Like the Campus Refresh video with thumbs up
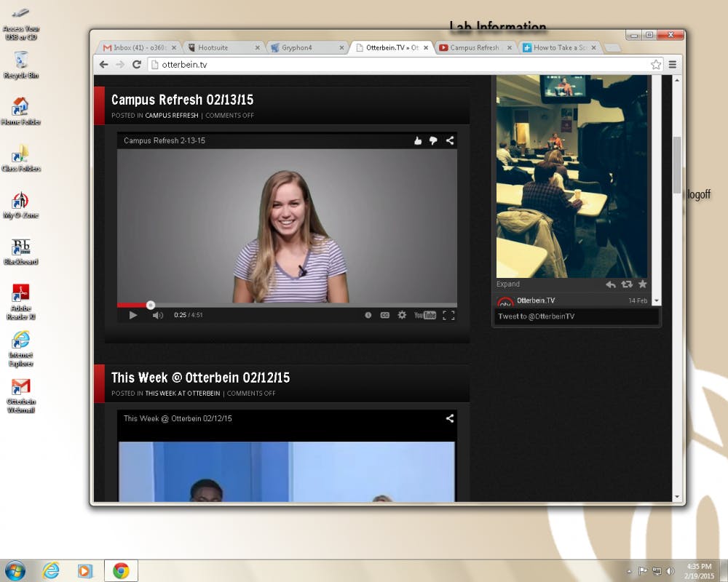 pos(418,140)
